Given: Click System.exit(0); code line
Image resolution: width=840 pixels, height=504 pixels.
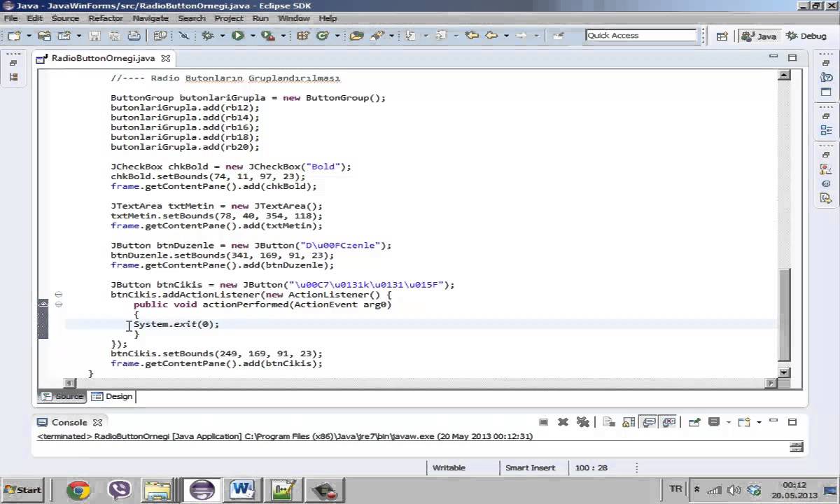Looking at the screenshot, I should (x=176, y=324).
